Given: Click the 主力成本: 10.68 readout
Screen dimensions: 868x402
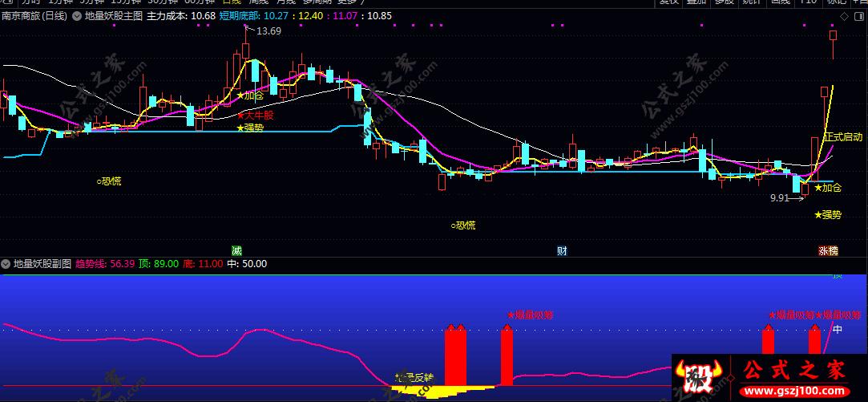Looking at the screenshot, I should (x=180, y=16).
